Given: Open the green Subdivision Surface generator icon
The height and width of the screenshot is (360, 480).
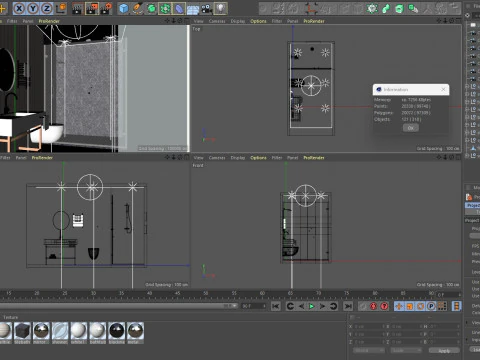Looking at the screenshot, I should pos(151,8).
